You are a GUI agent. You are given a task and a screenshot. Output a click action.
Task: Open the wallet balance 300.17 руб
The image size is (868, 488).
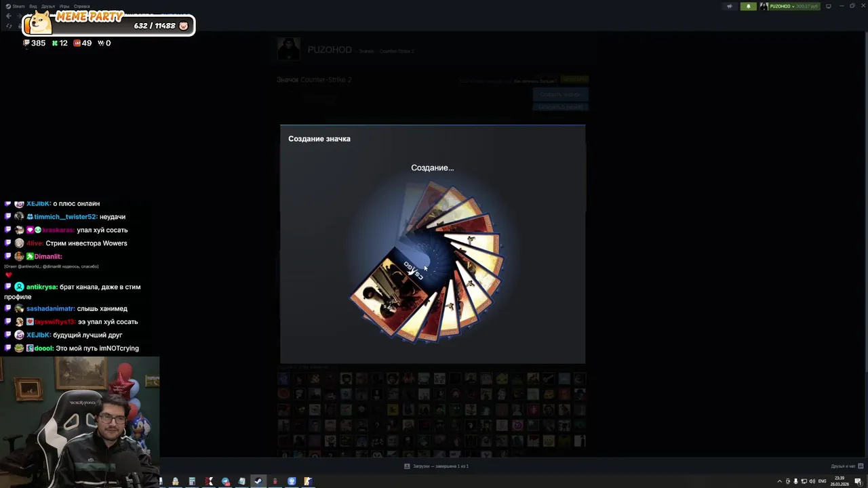point(807,6)
